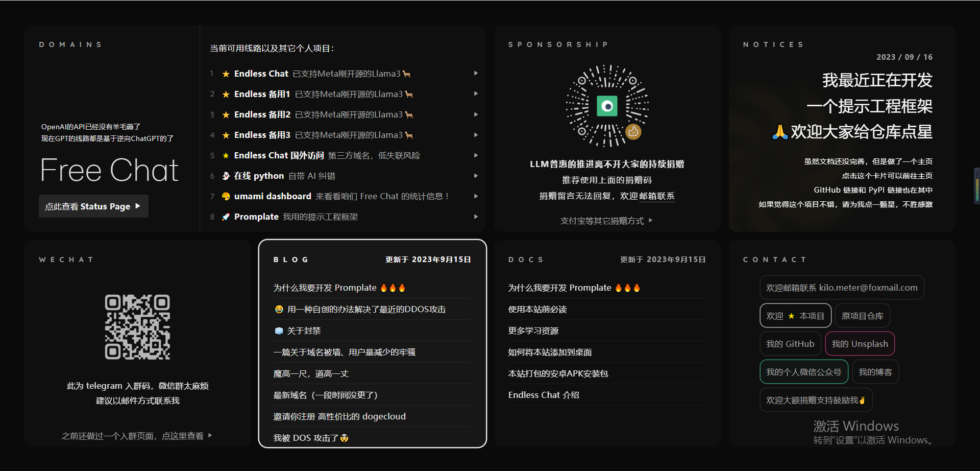Click the Notices headline 我最近正在开发
The height and width of the screenshot is (471, 980).
pyautogui.click(x=877, y=80)
